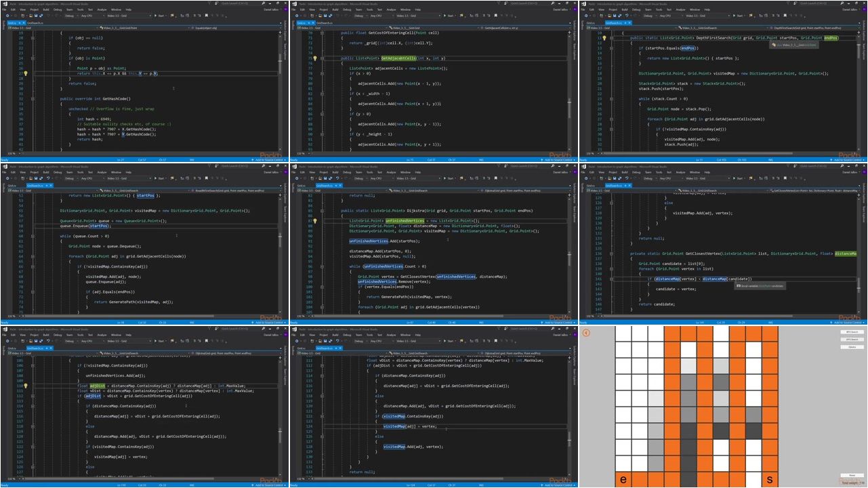Open Team Explorer side tab in Dijkstra signature window

[574, 213]
